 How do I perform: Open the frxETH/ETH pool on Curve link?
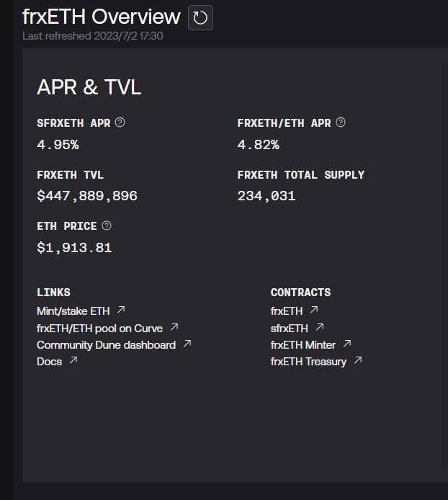99,328
